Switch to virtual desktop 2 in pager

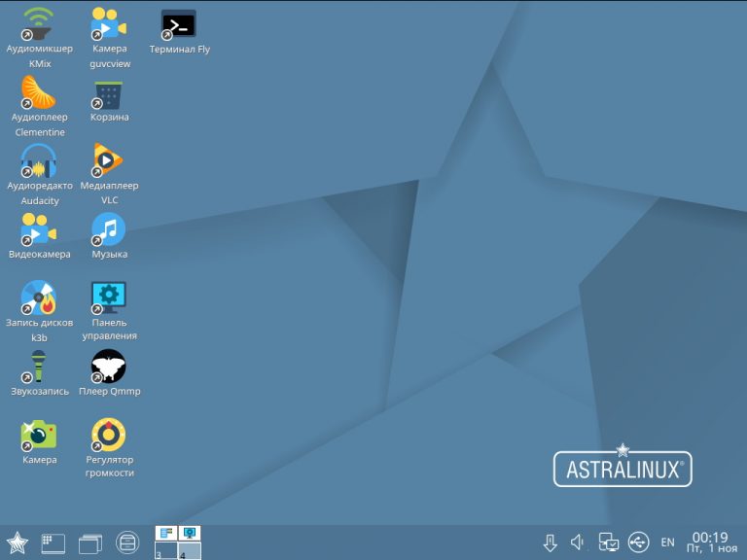[x=190, y=534]
